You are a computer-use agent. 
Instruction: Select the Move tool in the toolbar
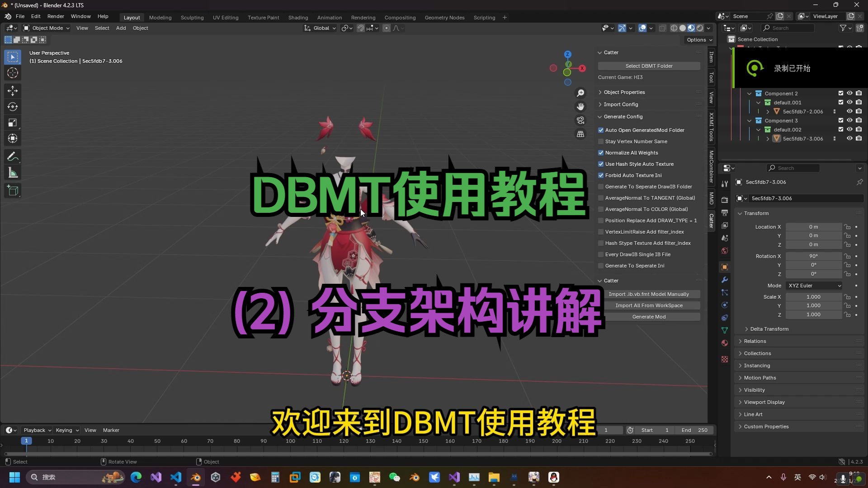[x=13, y=91]
